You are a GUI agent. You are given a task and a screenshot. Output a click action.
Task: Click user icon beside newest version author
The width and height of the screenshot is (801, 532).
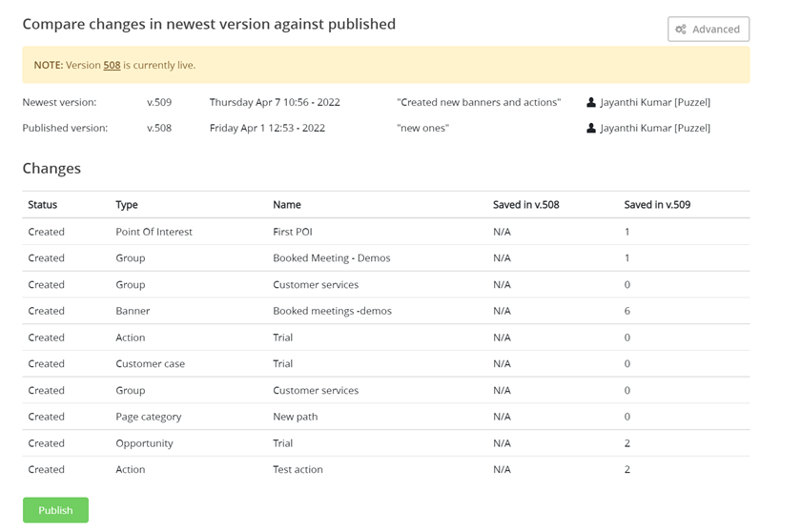(591, 102)
